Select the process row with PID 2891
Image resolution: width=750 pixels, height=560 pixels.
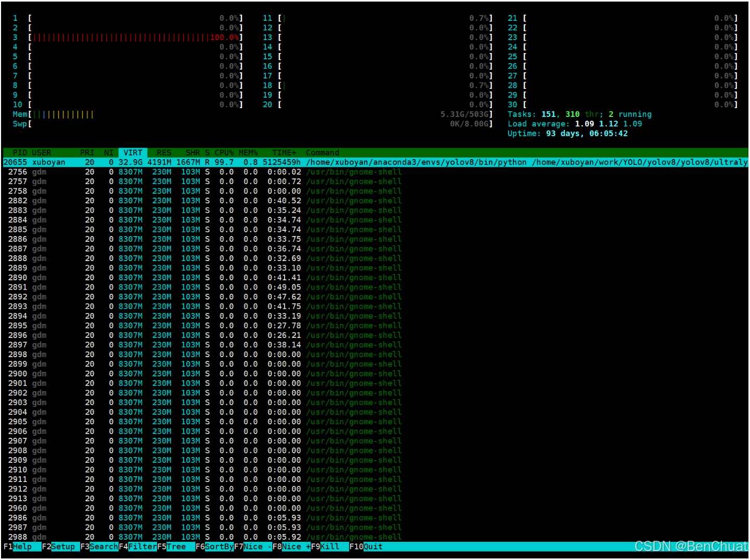coord(375,287)
